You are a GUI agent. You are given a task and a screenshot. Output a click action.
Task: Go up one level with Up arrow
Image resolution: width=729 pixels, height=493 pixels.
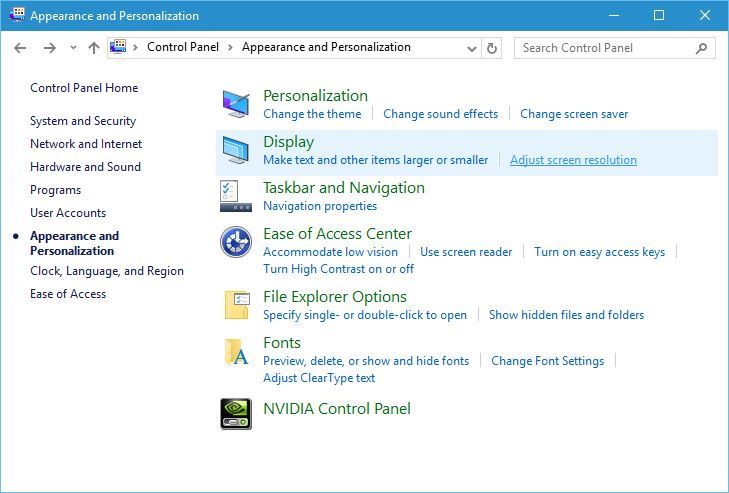(94, 47)
